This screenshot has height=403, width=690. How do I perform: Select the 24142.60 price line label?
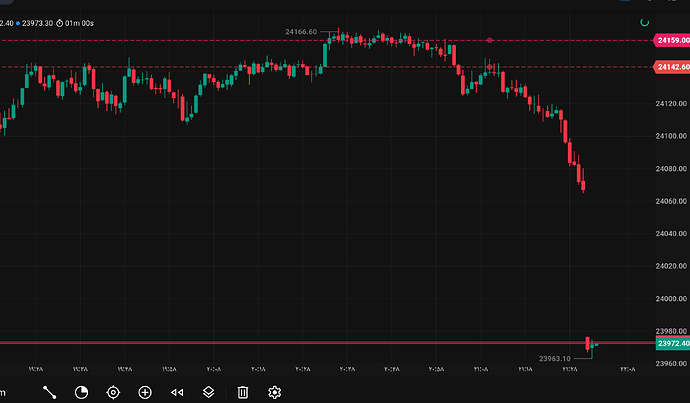tap(672, 67)
